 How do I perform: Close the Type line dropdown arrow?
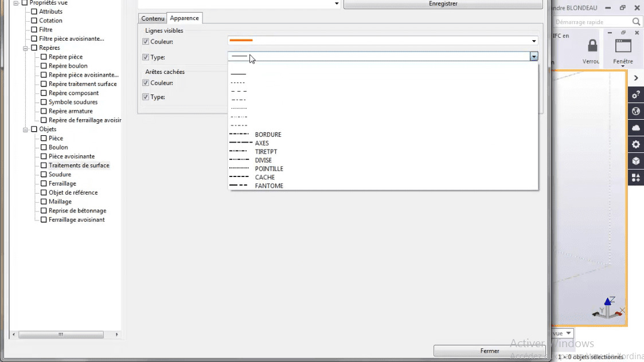point(534,56)
